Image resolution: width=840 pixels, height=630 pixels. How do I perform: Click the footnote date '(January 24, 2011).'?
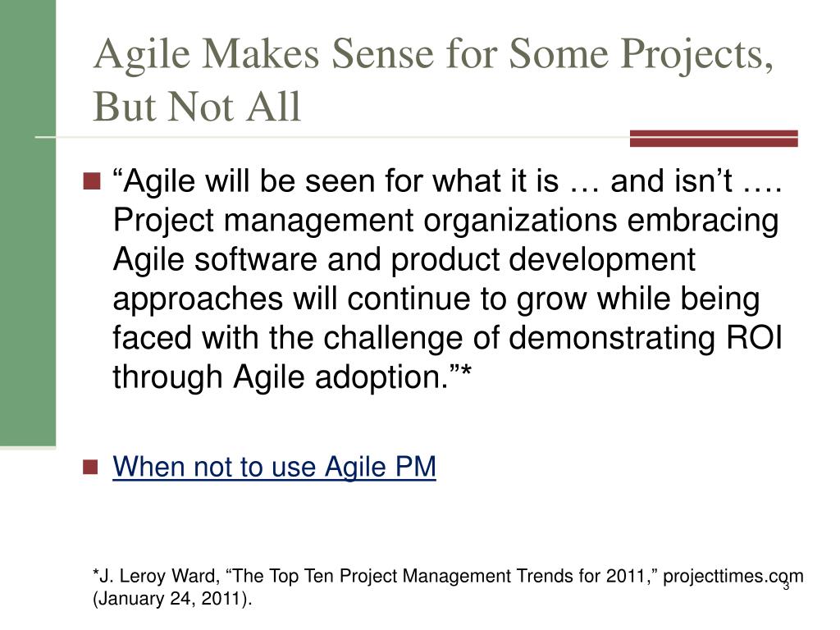coord(172,598)
